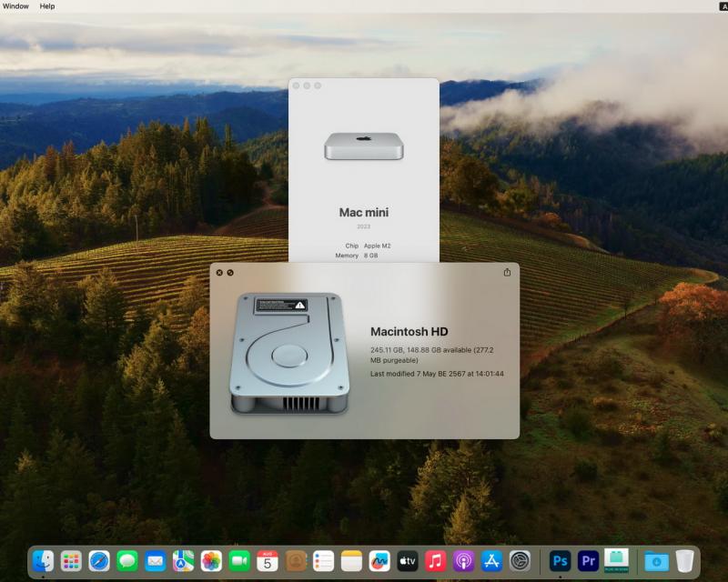The image size is (728, 582).
Task: Open the Downloads folder stack
Action: pyautogui.click(x=655, y=561)
